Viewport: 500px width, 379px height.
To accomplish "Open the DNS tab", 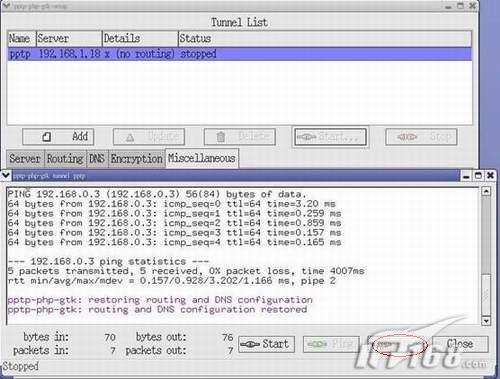I will coord(97,158).
